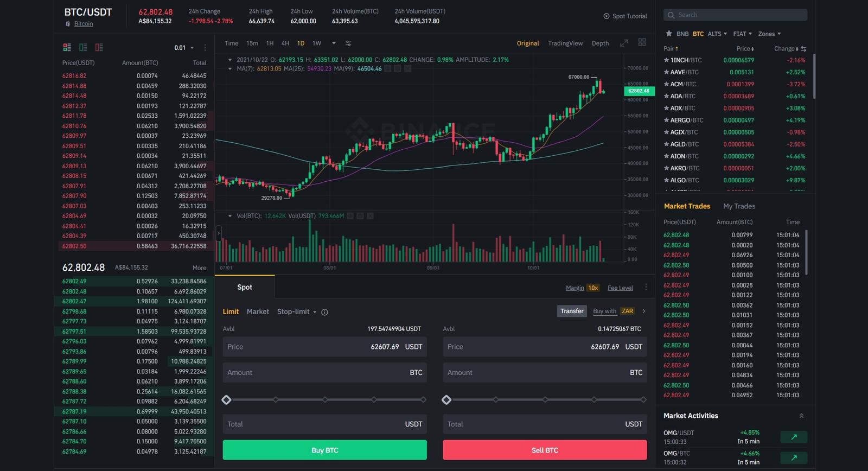Open the My Trades tab
The image size is (868, 471).
click(739, 206)
